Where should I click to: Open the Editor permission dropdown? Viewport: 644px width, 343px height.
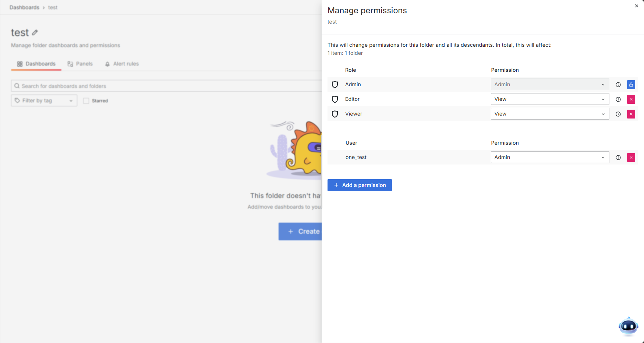[x=550, y=99]
